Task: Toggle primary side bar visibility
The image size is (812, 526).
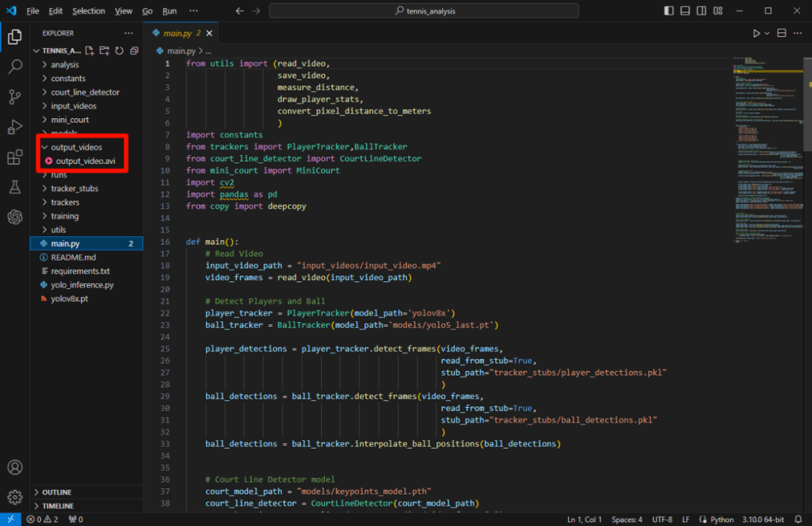Action: point(668,11)
